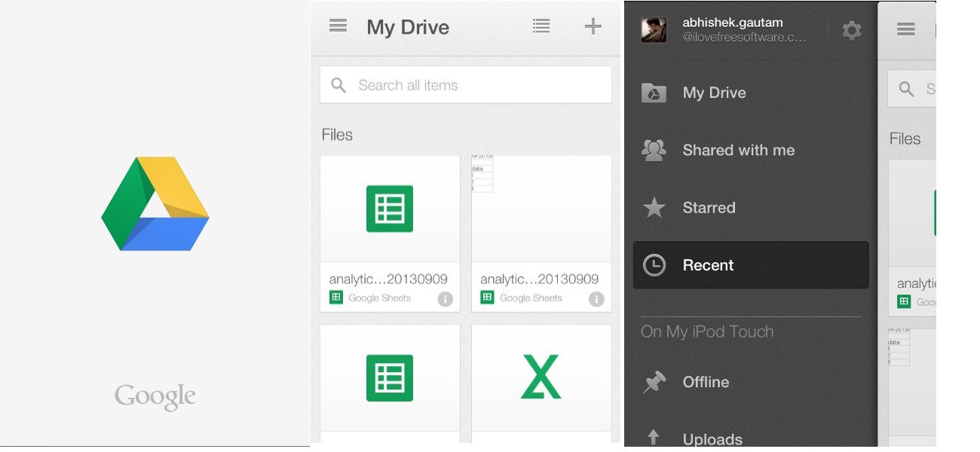980x452 pixels.
Task: Click the search magnifier in the panel behind the sidebar
Action: pyautogui.click(x=907, y=89)
